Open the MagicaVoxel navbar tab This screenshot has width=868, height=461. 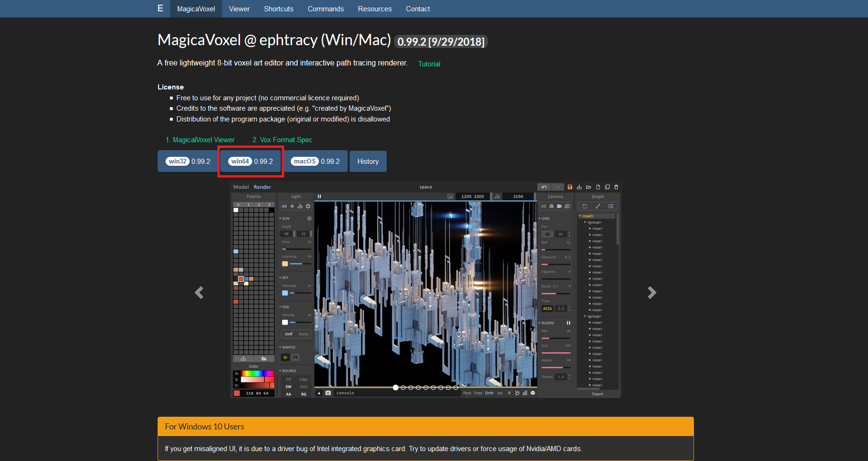(x=196, y=8)
